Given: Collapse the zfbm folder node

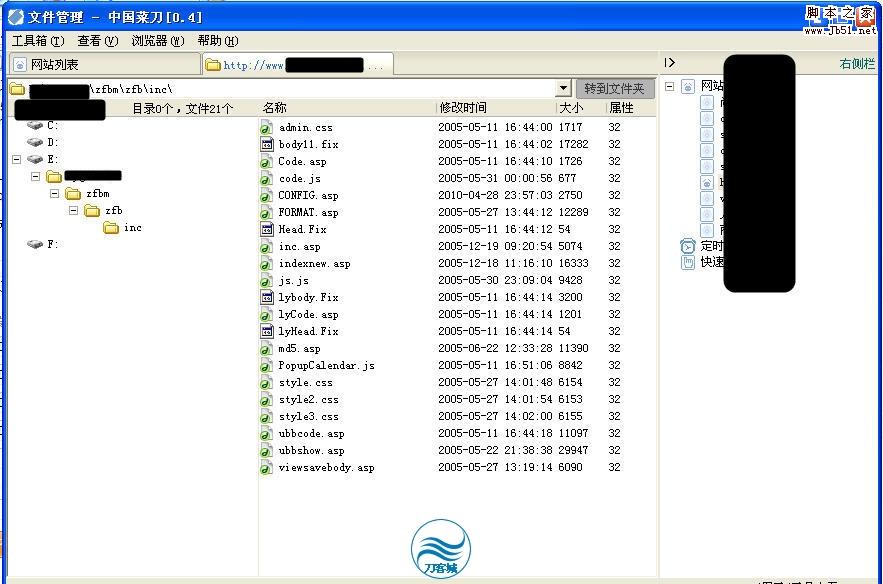Looking at the screenshot, I should [x=55, y=194].
